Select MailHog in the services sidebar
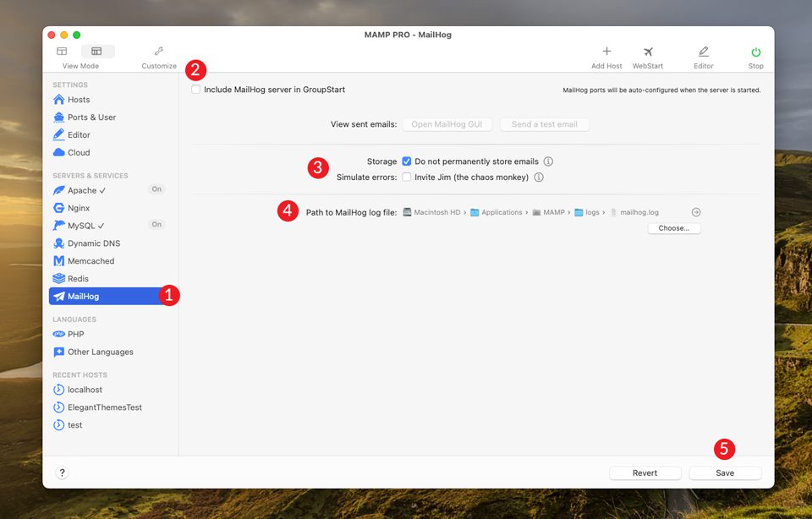812x519 pixels. click(85, 296)
